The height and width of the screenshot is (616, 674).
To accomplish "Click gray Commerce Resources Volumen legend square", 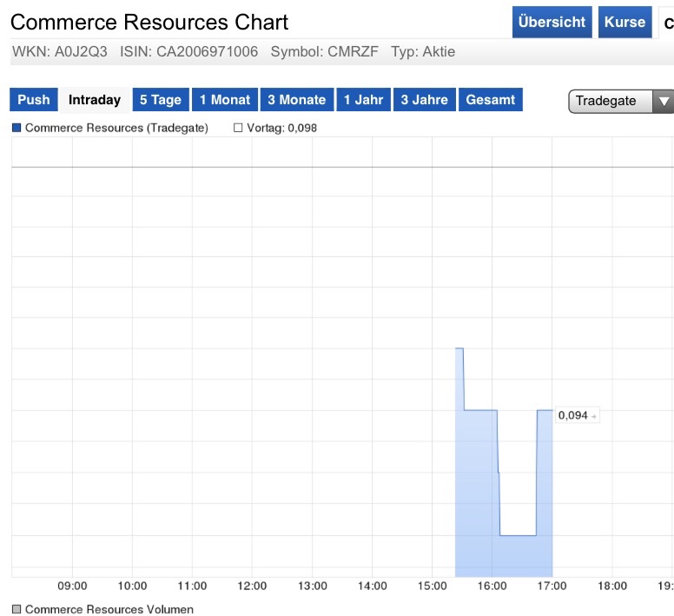I will 17,609.
